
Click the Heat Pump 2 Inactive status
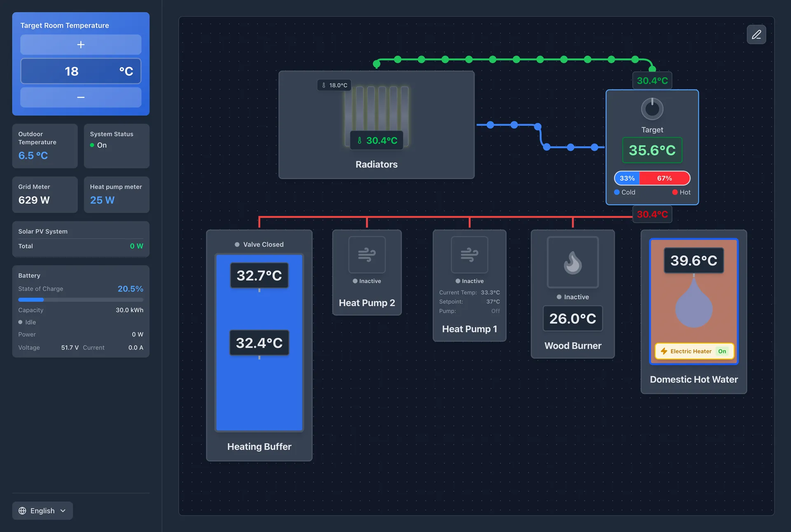click(x=367, y=281)
